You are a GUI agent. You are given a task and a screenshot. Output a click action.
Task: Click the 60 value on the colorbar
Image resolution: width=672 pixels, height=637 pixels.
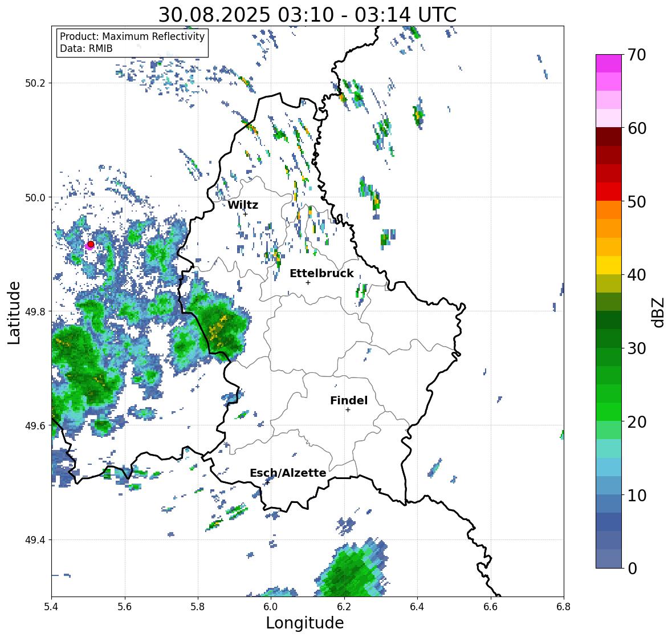[x=637, y=128]
